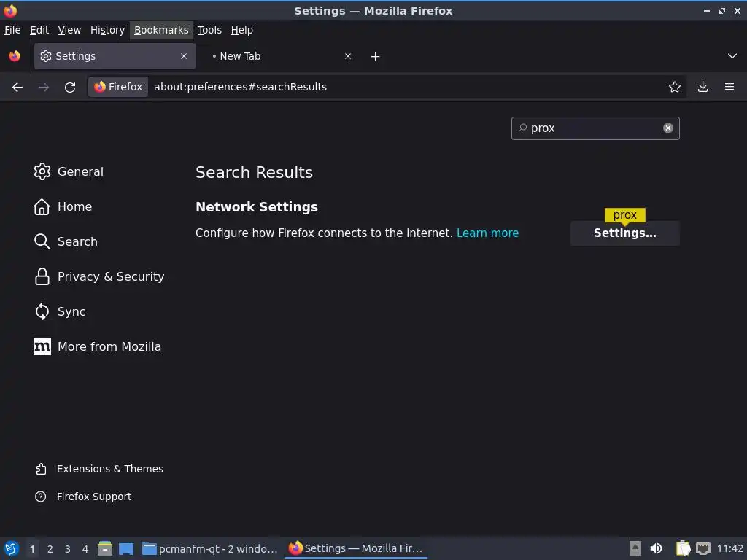Open a new tab with the plus button
Screen dimensions: 747x560
point(375,57)
